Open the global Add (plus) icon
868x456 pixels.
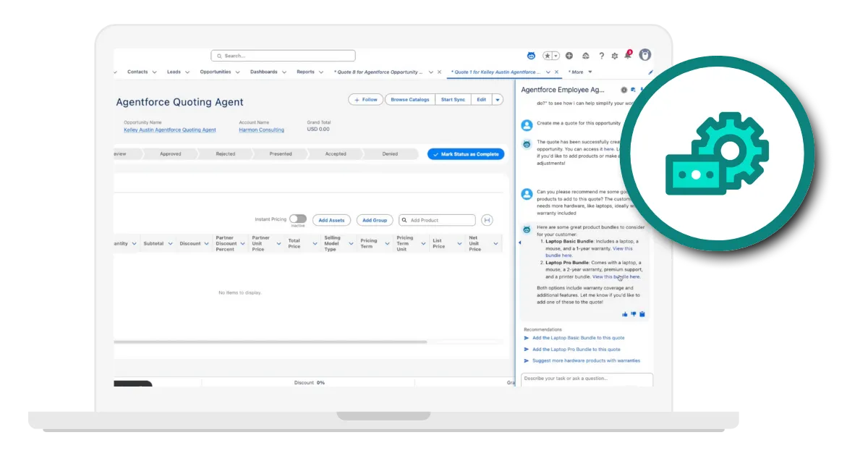[569, 55]
